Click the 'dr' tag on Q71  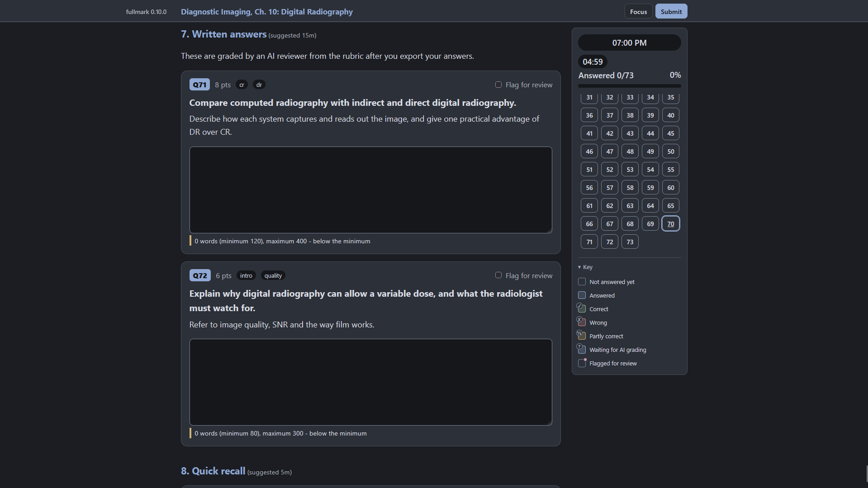pyautogui.click(x=259, y=85)
